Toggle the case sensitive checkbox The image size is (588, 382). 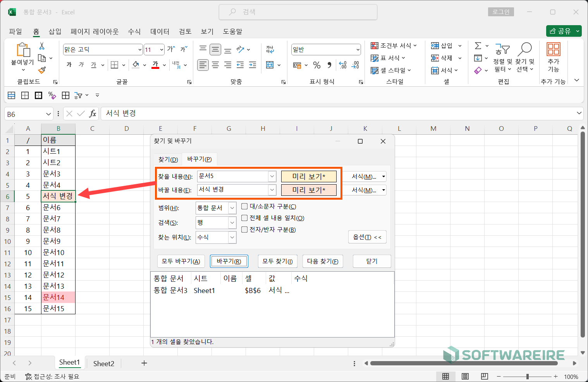(x=244, y=206)
